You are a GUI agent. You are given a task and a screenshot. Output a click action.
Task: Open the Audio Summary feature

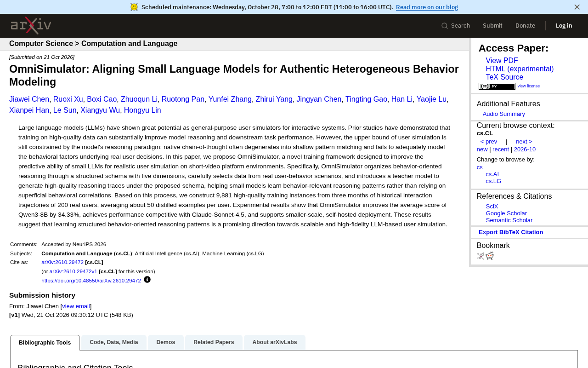pyautogui.click(x=503, y=114)
